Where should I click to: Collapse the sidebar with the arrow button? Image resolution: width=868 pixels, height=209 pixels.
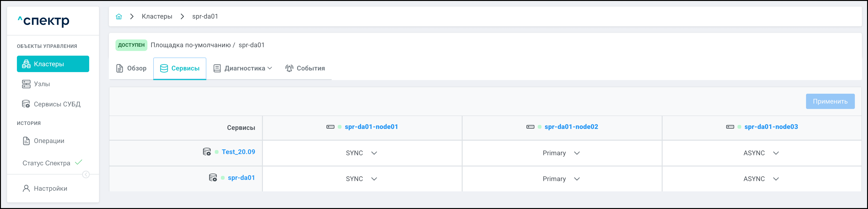[86, 174]
